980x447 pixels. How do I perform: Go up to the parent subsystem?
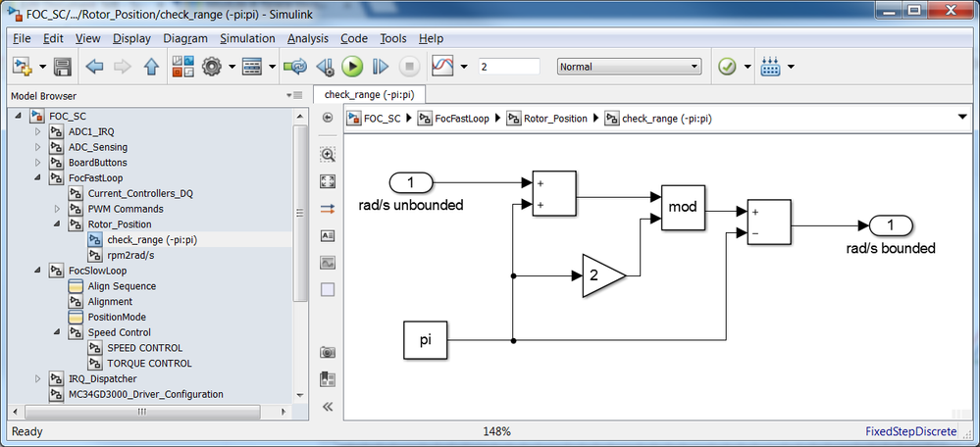[x=151, y=67]
